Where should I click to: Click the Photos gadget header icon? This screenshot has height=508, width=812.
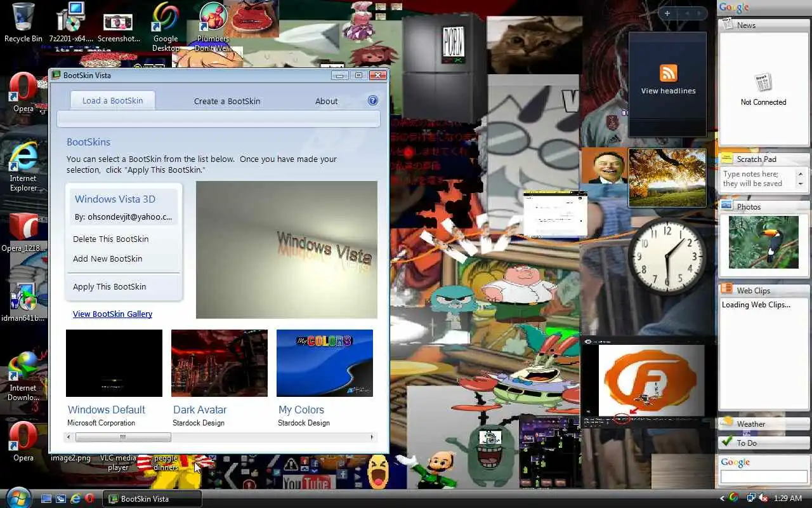tap(726, 206)
